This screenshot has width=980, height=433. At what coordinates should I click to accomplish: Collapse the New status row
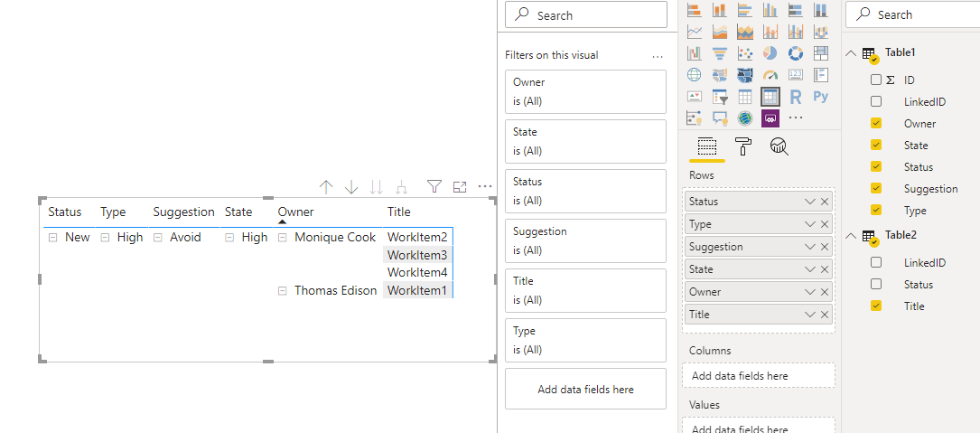pyautogui.click(x=53, y=238)
